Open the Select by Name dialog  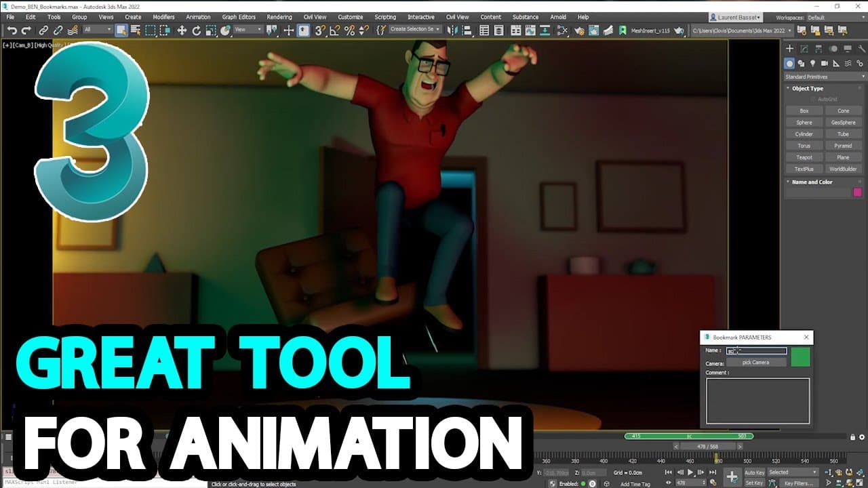(x=136, y=30)
